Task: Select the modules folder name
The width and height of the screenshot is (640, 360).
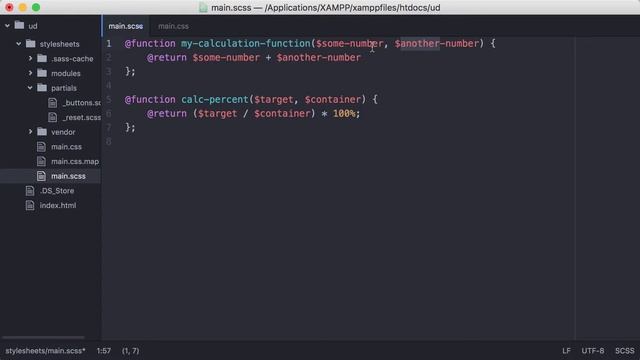Action: [66, 73]
